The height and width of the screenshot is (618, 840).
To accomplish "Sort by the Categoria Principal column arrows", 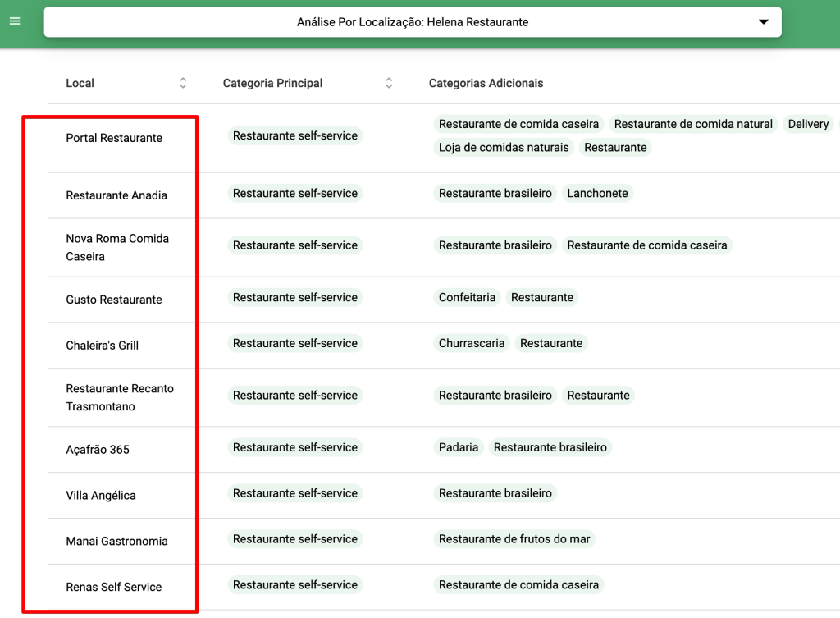I will pyautogui.click(x=389, y=83).
